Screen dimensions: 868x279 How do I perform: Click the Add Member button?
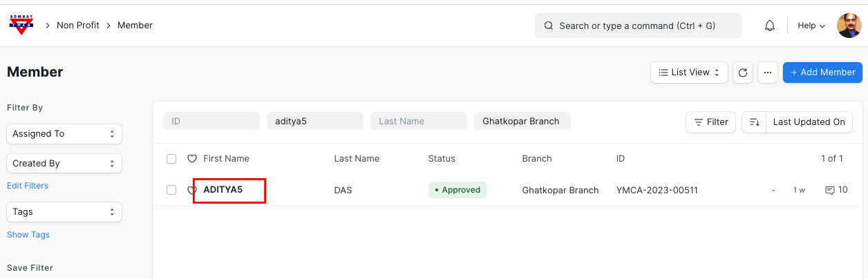[822, 73]
